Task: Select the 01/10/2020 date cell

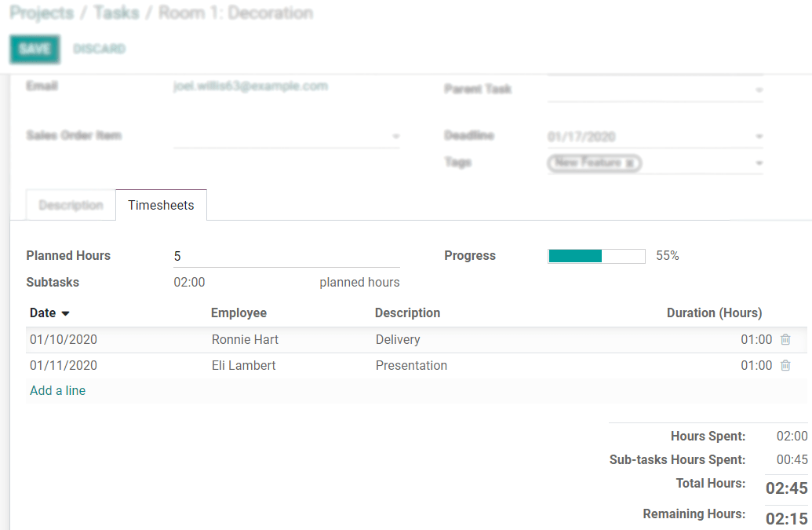Action: (x=64, y=339)
